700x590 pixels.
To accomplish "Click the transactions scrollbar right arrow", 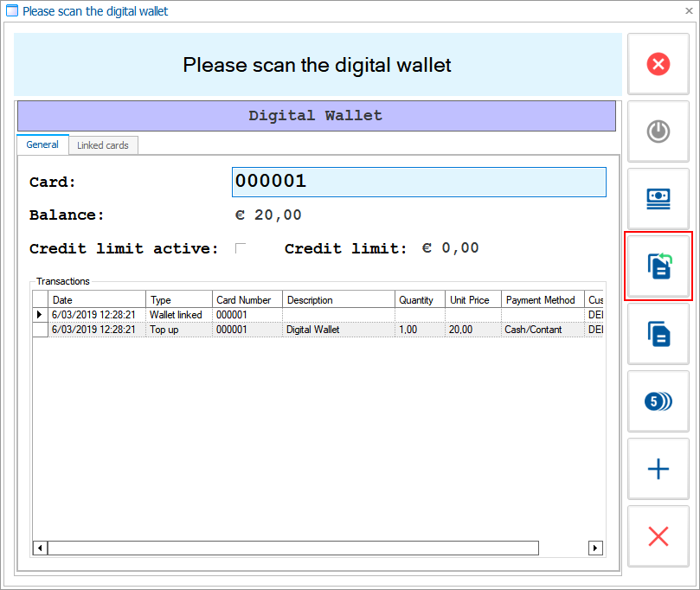I will pyautogui.click(x=595, y=548).
